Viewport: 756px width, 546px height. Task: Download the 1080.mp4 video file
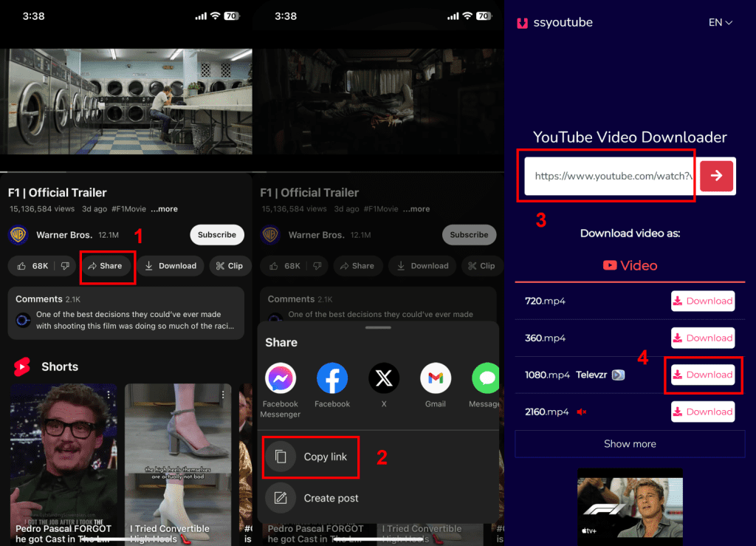(x=702, y=375)
